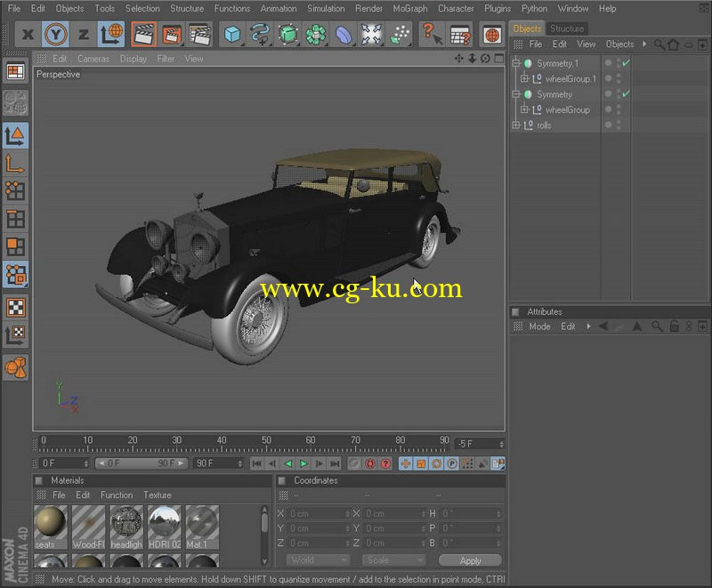Add an Array modeling object
Screen dimensions: 712x588
316,34
